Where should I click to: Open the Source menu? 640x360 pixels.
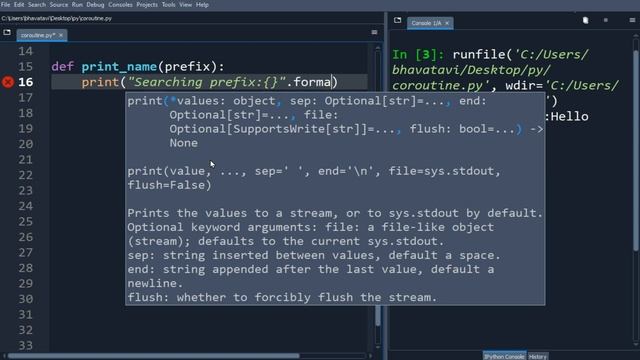tap(59, 5)
